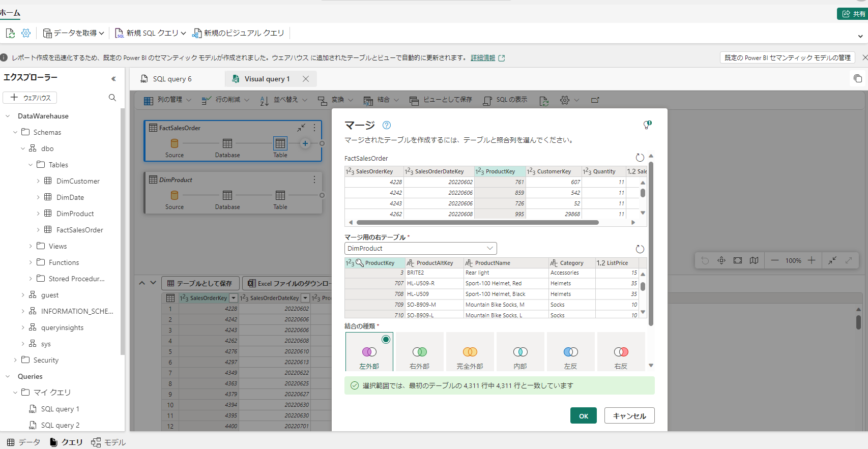This screenshot has height=449, width=868.
Task: Click Save as table button
Action: pyautogui.click(x=200, y=283)
